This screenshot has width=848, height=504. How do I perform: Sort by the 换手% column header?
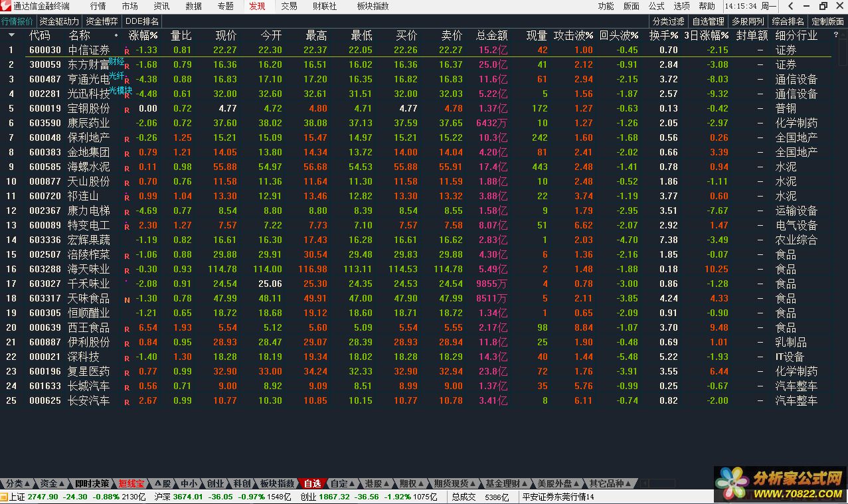click(664, 35)
